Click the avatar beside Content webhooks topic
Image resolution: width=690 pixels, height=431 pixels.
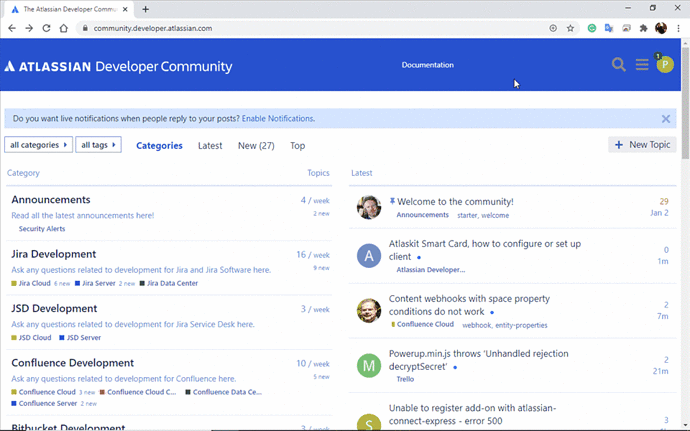click(x=369, y=310)
